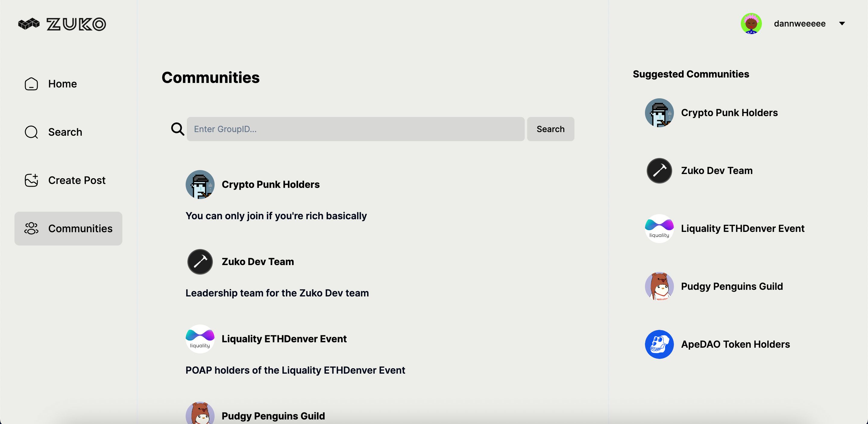This screenshot has height=424, width=868.
Task: Click the Communities page heading
Action: click(x=211, y=78)
